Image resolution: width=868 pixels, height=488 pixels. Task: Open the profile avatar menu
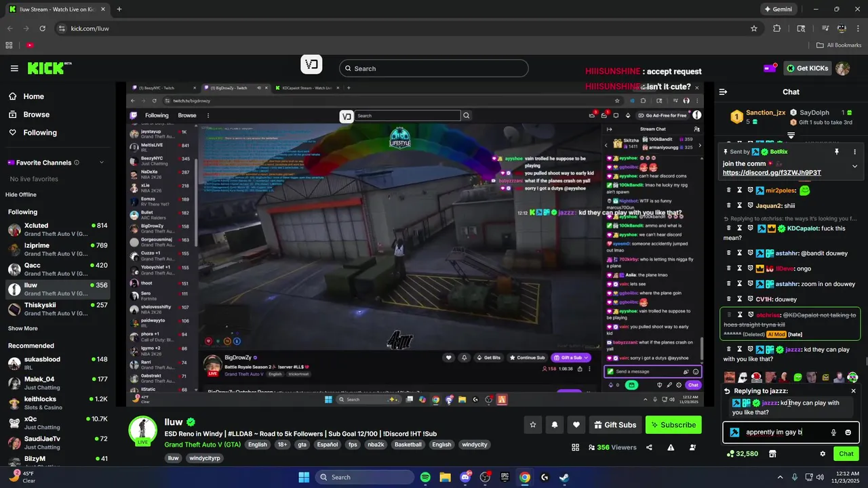(x=842, y=68)
